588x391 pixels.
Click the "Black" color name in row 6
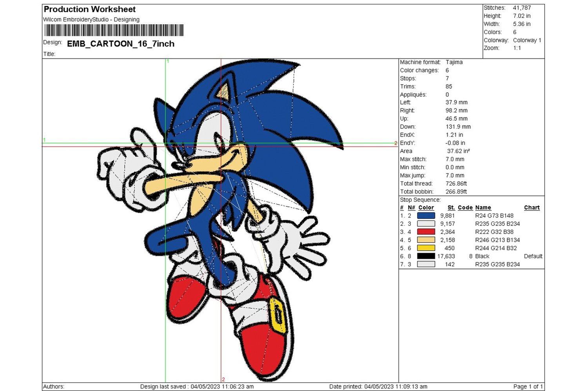tap(482, 256)
